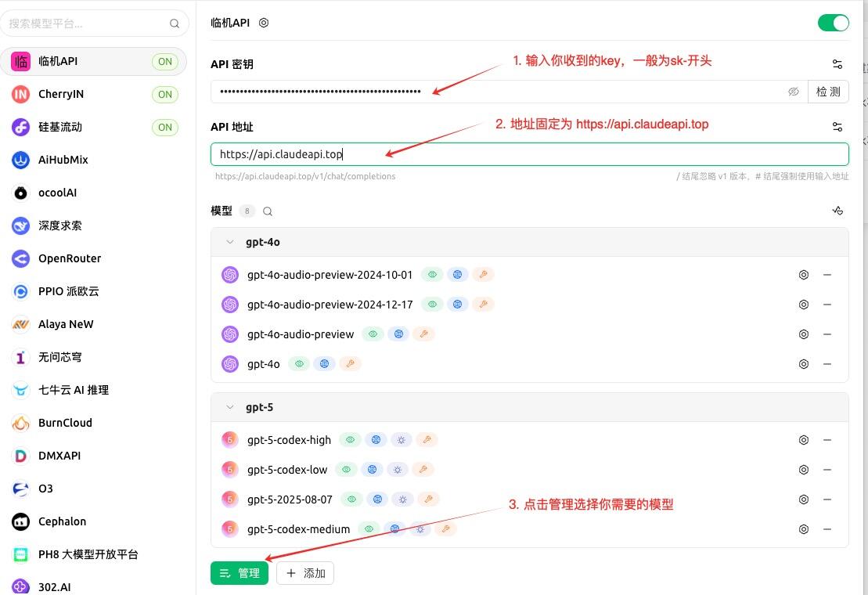This screenshot has height=595, width=868.
Task: Show hidden API key via eye icon
Action: tap(794, 92)
